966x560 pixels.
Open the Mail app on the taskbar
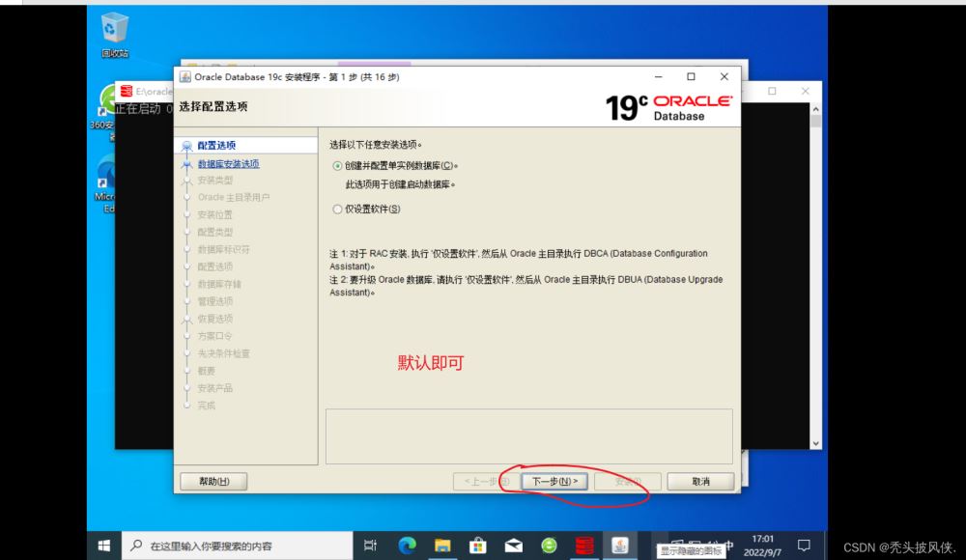(x=513, y=546)
